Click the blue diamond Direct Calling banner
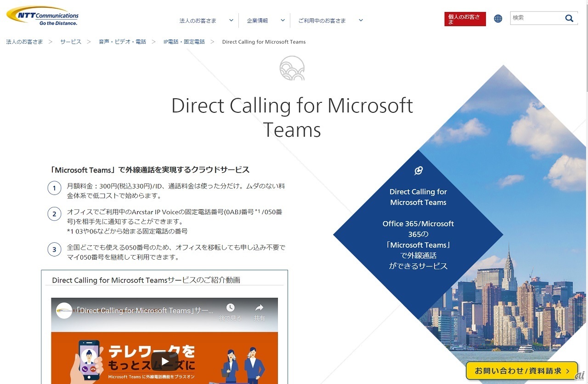Screen dimensions: 588x384 [x=418, y=234]
